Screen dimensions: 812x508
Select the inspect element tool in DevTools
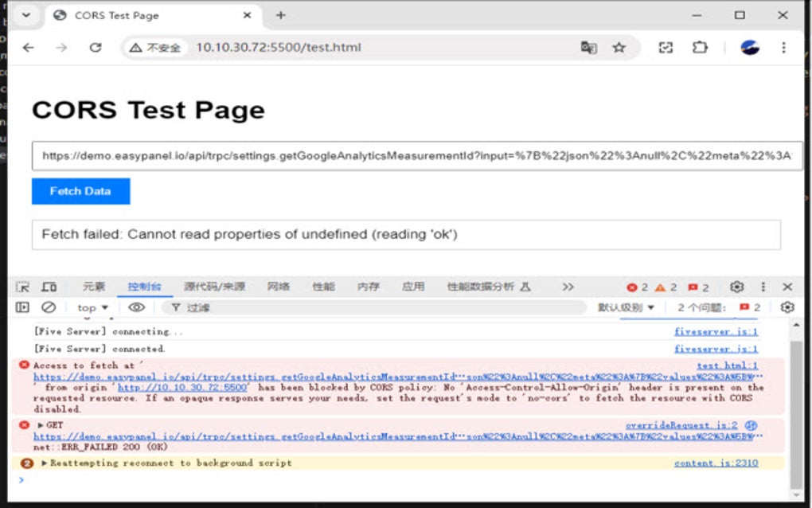(x=21, y=286)
